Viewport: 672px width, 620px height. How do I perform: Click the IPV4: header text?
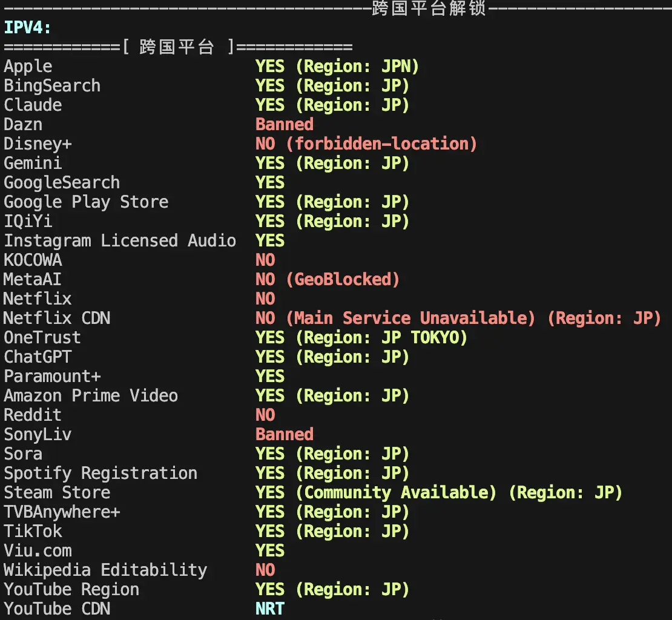click(x=27, y=28)
